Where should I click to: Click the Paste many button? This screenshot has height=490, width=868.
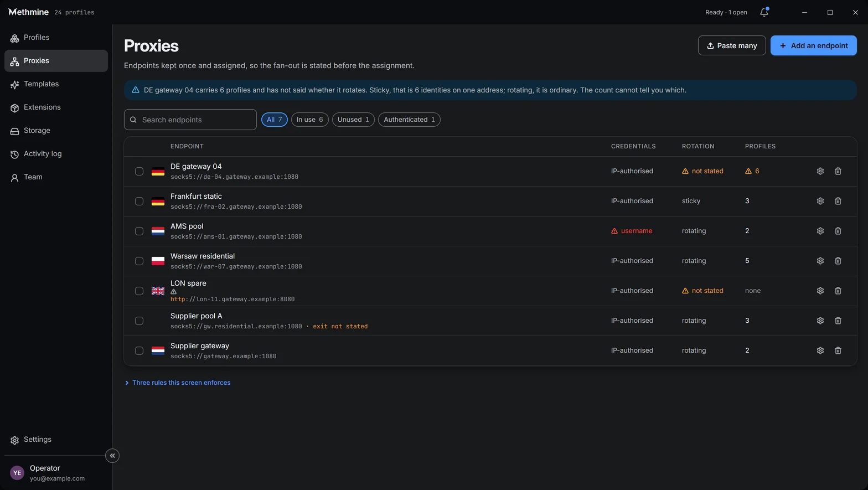tap(732, 45)
